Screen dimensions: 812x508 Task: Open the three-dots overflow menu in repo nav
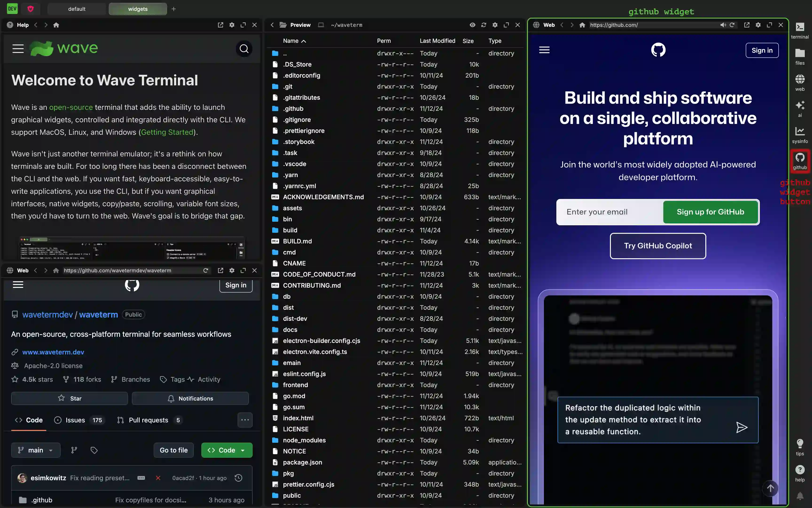[x=245, y=420]
